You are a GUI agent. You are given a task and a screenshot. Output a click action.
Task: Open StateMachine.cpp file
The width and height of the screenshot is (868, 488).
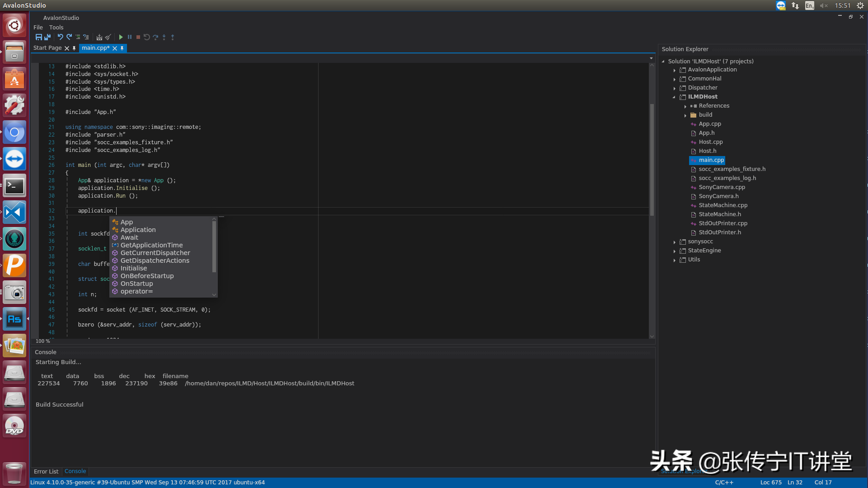(x=723, y=205)
